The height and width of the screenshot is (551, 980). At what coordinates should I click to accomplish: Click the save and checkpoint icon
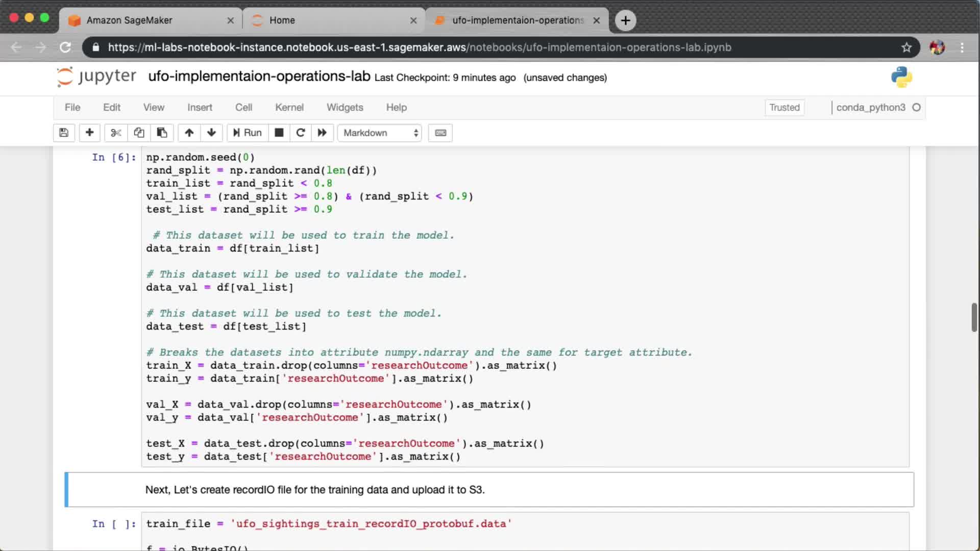(x=64, y=133)
